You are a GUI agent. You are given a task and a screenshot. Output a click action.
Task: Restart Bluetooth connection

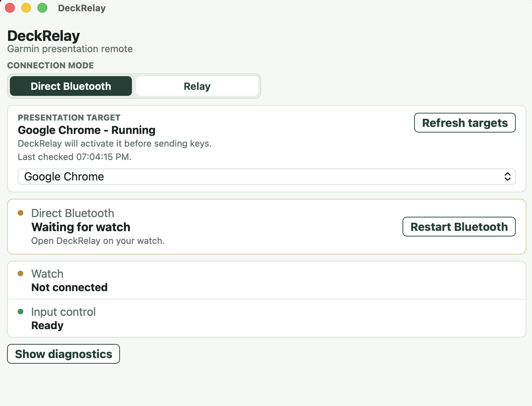tap(459, 227)
